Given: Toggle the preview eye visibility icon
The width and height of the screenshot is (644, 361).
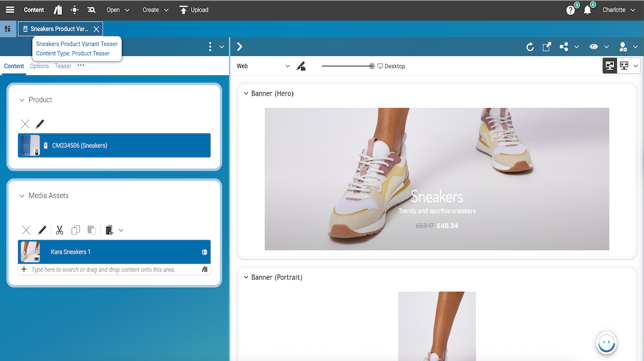Looking at the screenshot, I should pos(594,47).
